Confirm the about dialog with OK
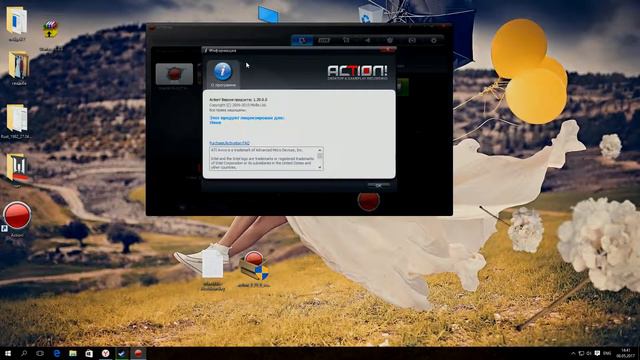640x360 pixels. pos(378,186)
